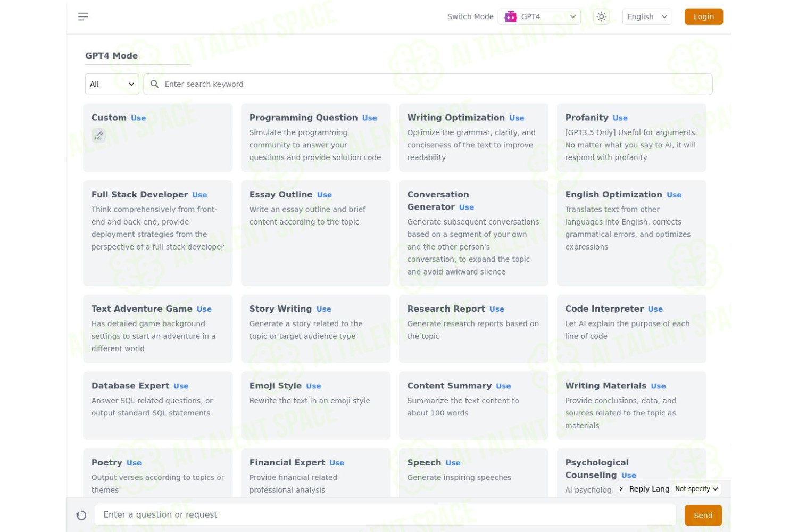Click Use on Text Adventure Game
The width and height of the screenshot is (798, 532).
(204, 309)
